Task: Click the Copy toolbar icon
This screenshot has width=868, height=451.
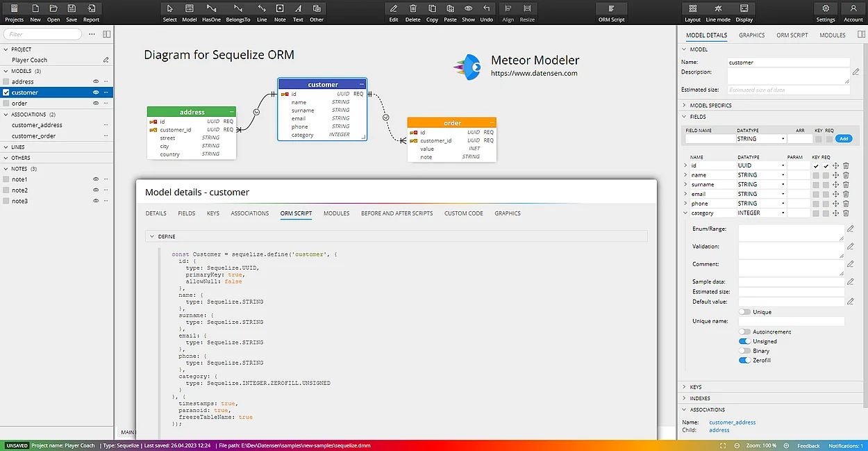Action: tap(432, 12)
